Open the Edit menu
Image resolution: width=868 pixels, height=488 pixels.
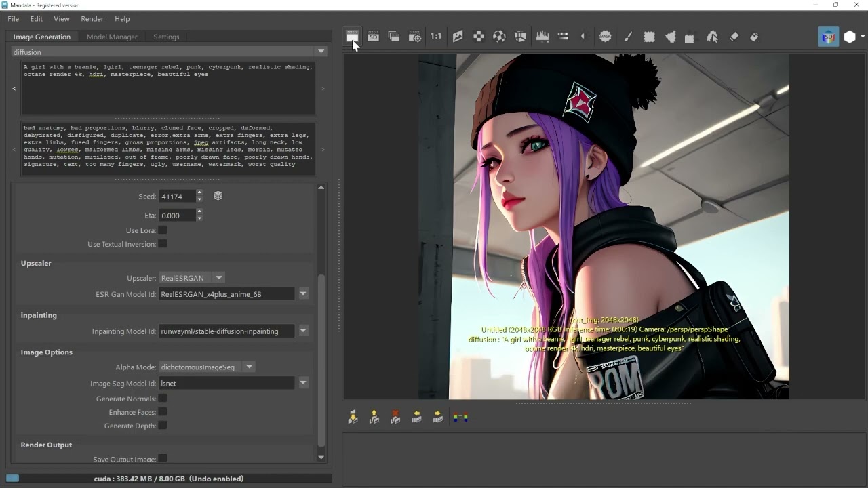click(x=36, y=18)
